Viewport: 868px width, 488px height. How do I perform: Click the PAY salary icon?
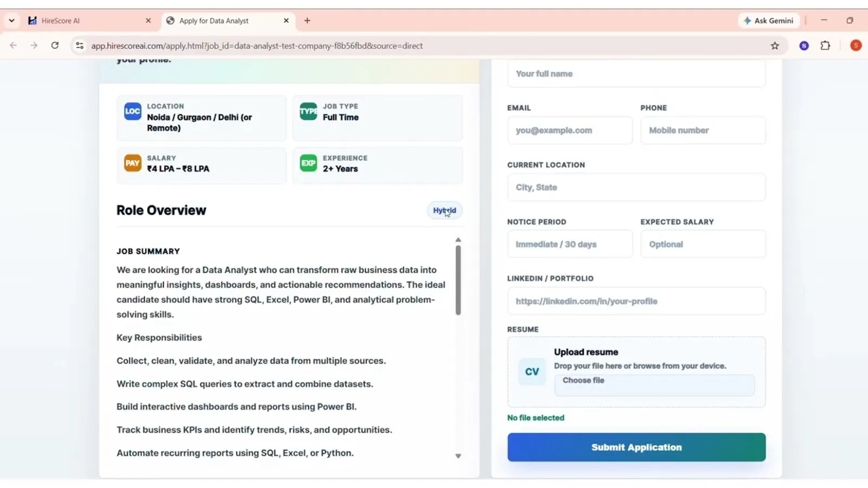point(132,163)
